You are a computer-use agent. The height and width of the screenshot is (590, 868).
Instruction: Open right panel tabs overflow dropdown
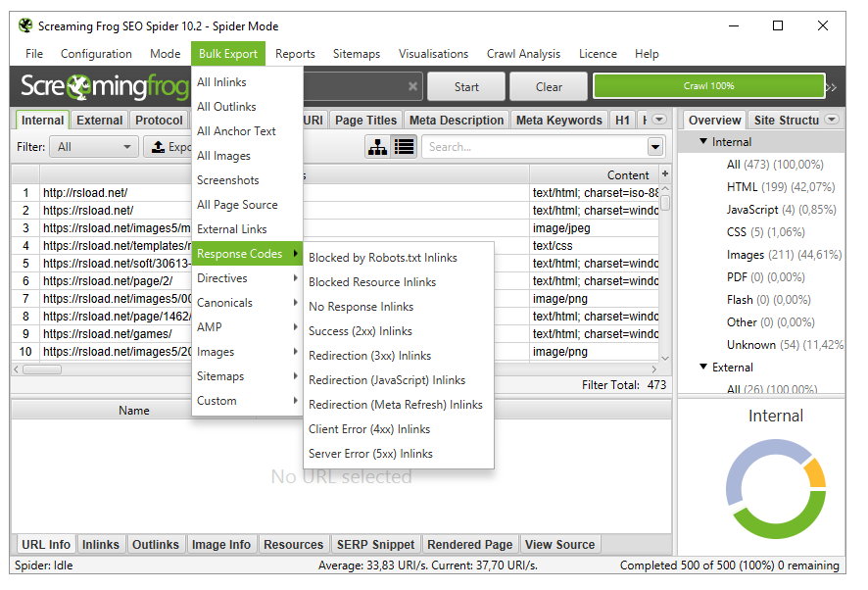coord(832,120)
